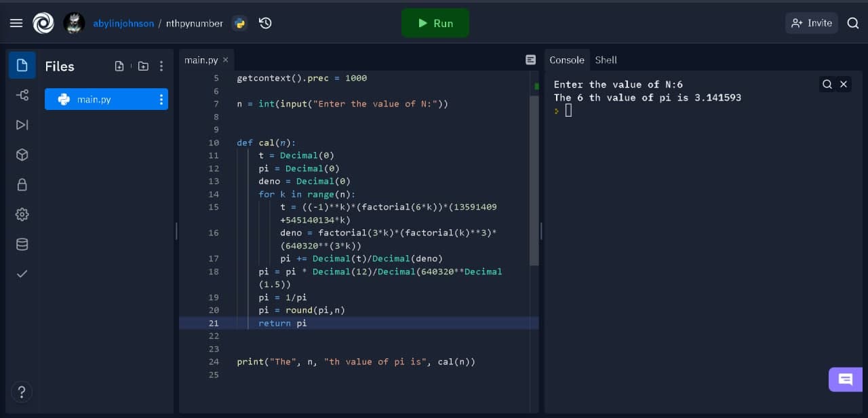
Task: Open the Files panel icon
Action: [22, 65]
